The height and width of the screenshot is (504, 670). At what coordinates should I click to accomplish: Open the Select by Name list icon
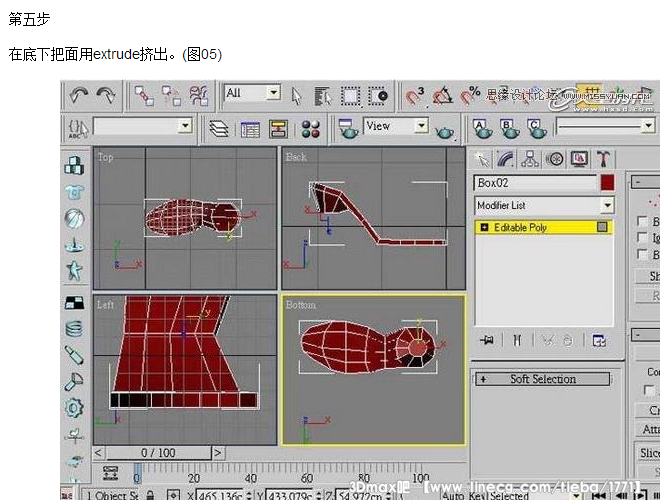click(323, 96)
